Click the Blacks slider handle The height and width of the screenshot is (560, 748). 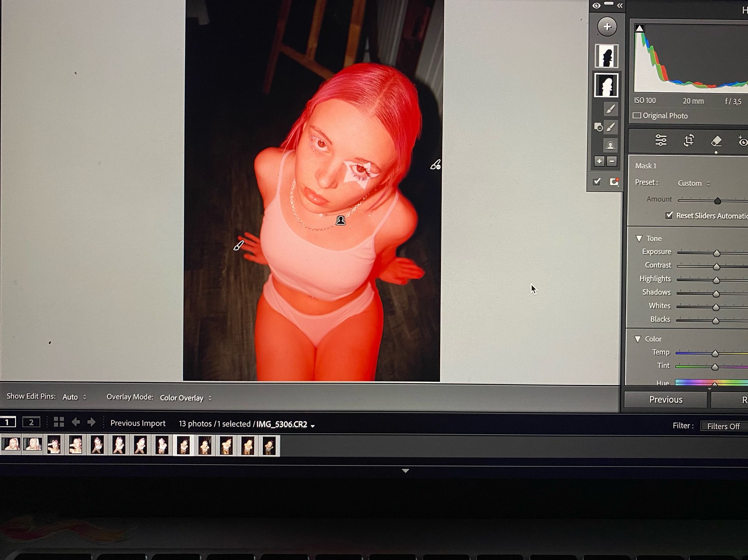point(715,321)
